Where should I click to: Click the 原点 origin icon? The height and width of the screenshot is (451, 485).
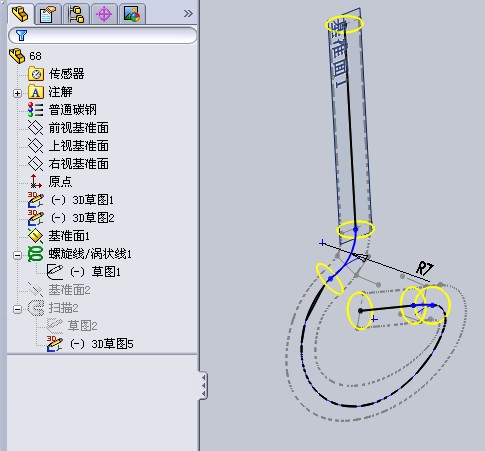tap(35, 181)
